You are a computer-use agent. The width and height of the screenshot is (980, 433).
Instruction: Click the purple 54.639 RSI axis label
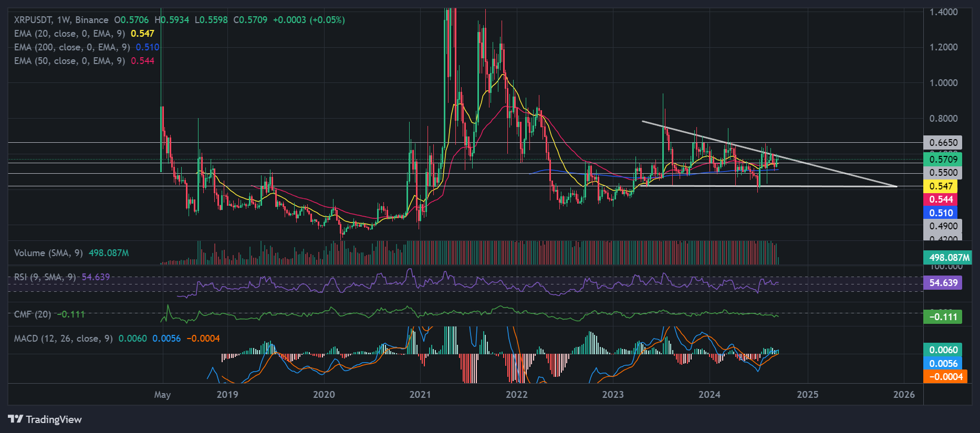944,283
